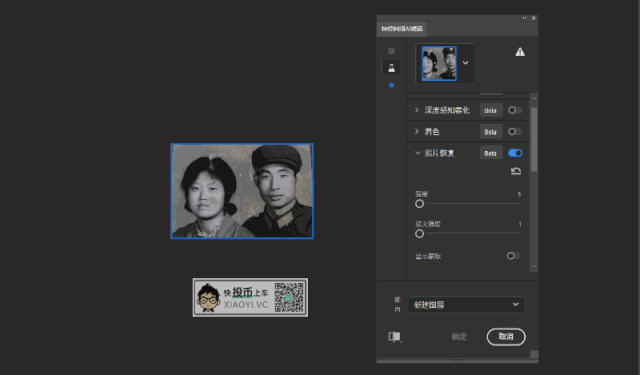
Task: Click the filter list vertical scrollbar
Action: click(x=534, y=140)
